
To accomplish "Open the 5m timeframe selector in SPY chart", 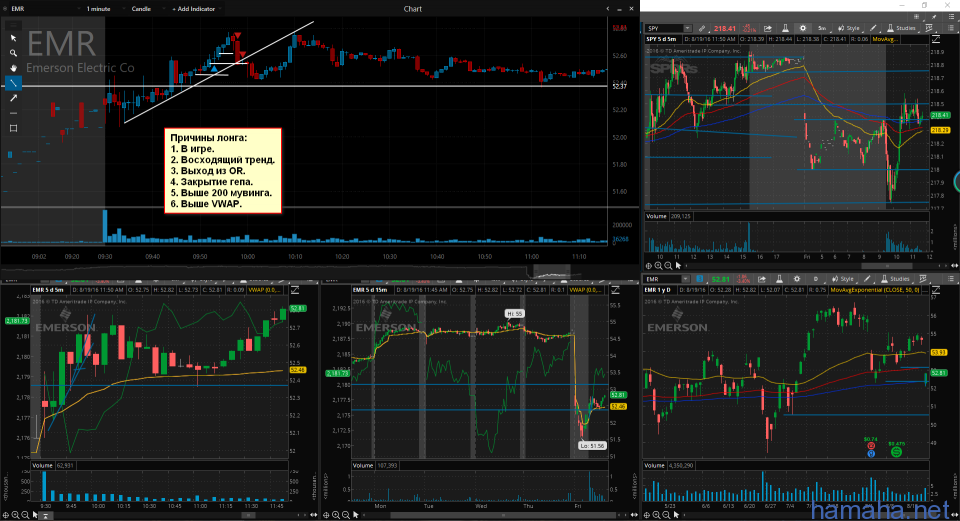I will point(822,28).
